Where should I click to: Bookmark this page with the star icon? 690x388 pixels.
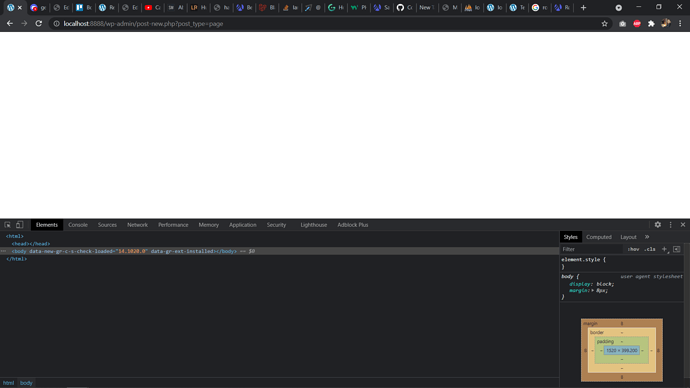(x=605, y=24)
